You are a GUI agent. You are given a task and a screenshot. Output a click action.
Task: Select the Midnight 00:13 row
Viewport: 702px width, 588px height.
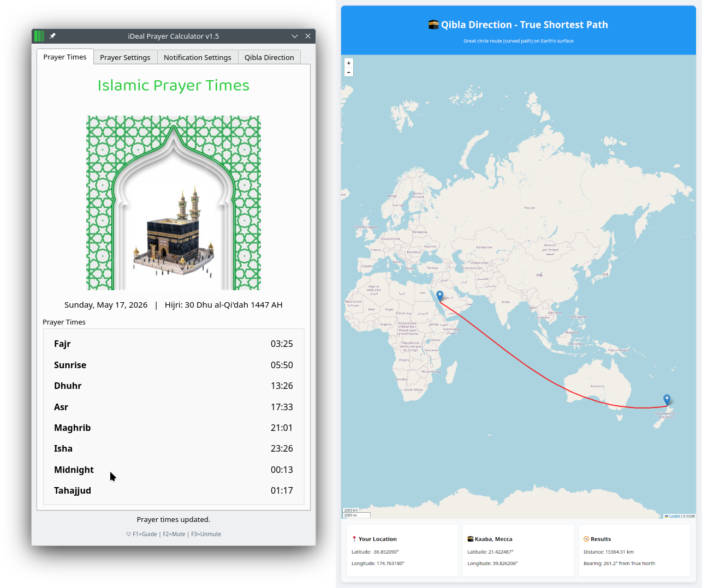pyautogui.click(x=174, y=470)
